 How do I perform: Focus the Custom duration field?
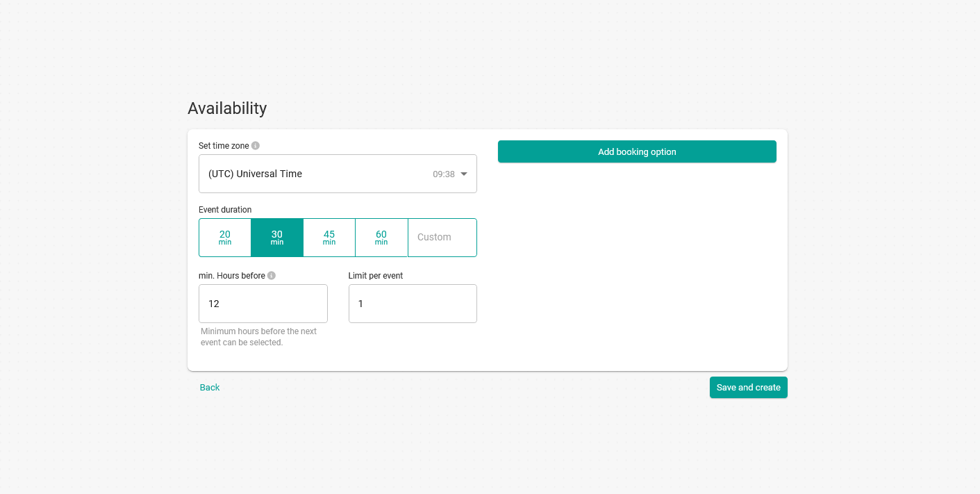pos(442,238)
